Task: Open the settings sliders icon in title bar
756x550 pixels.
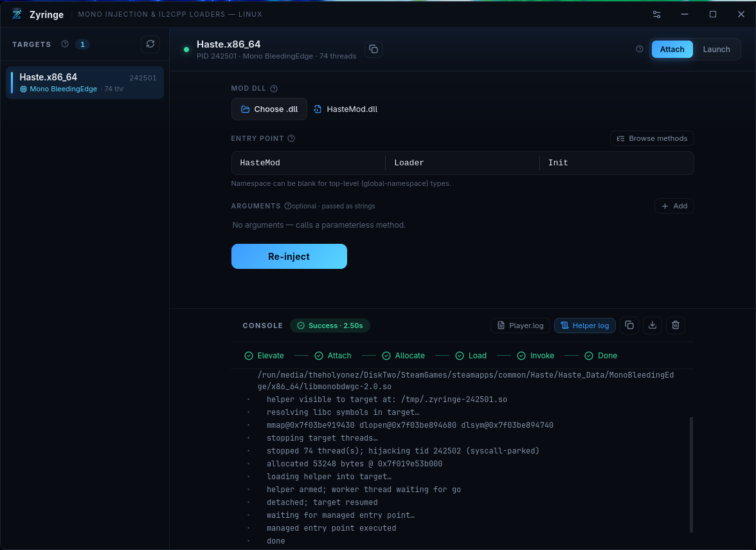Action: [657, 14]
